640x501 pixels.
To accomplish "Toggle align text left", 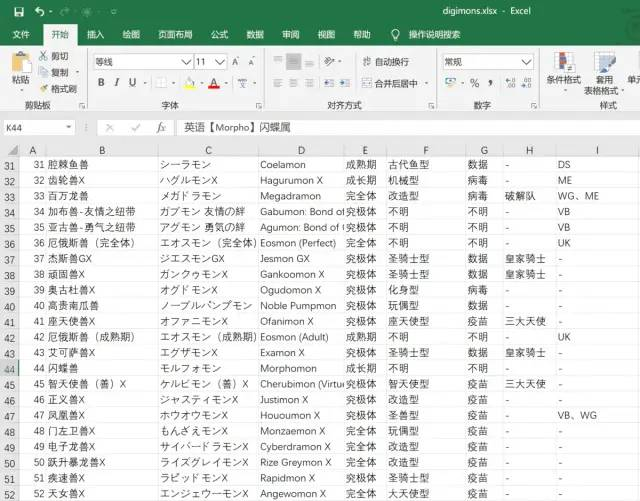I will (x=278, y=83).
